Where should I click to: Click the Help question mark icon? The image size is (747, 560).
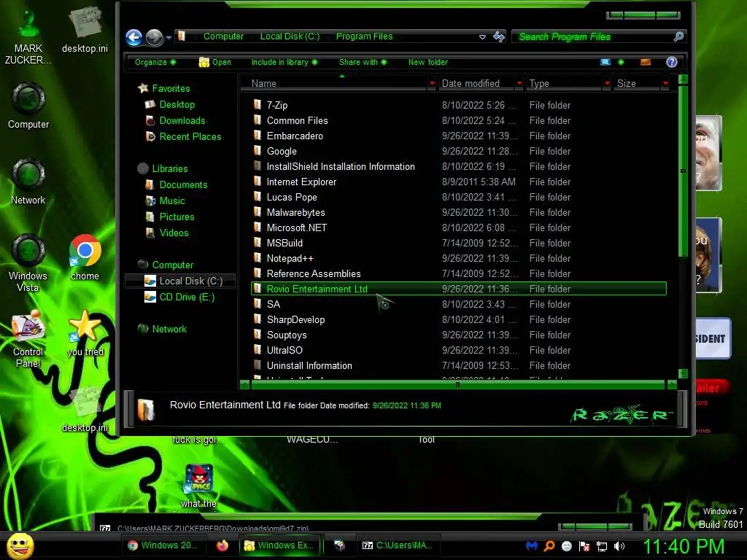pyautogui.click(x=672, y=63)
